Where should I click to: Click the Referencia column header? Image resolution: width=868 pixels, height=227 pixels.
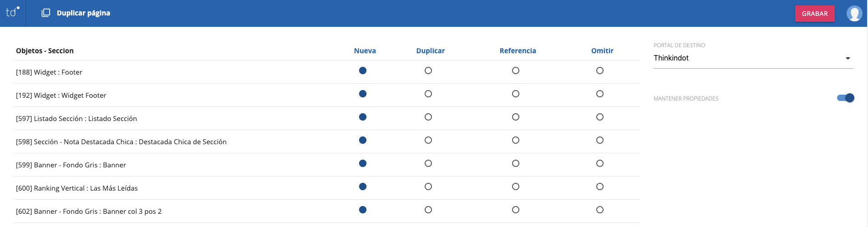pyautogui.click(x=518, y=51)
